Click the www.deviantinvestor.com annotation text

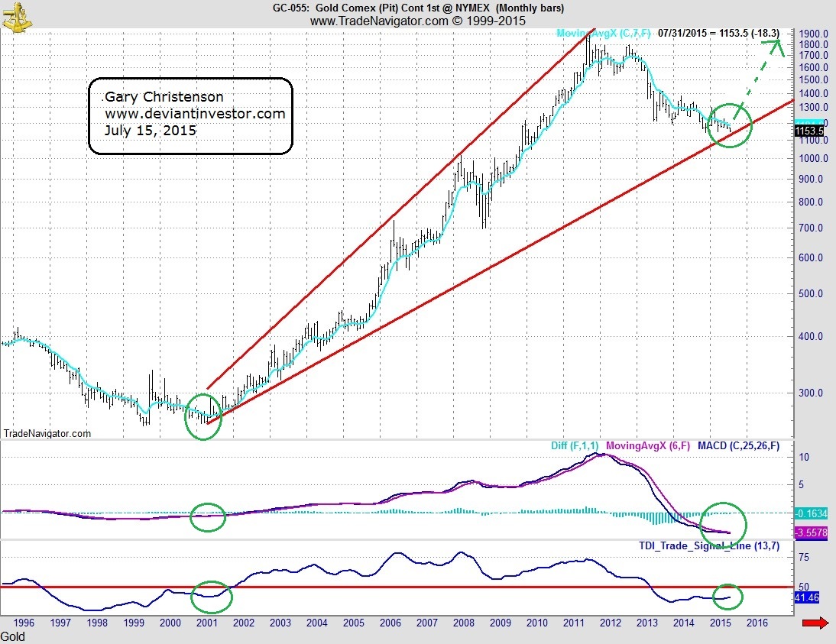[195, 114]
